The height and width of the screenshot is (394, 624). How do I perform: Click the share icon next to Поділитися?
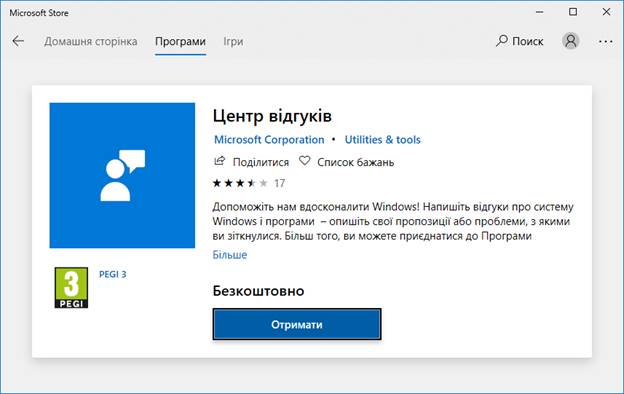tap(219, 161)
